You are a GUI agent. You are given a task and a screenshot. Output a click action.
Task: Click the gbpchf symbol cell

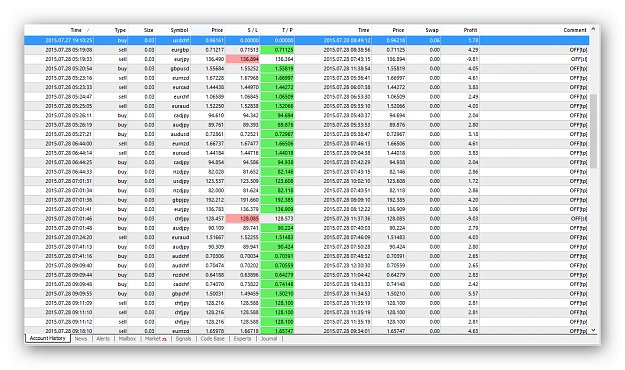pyautogui.click(x=181, y=293)
